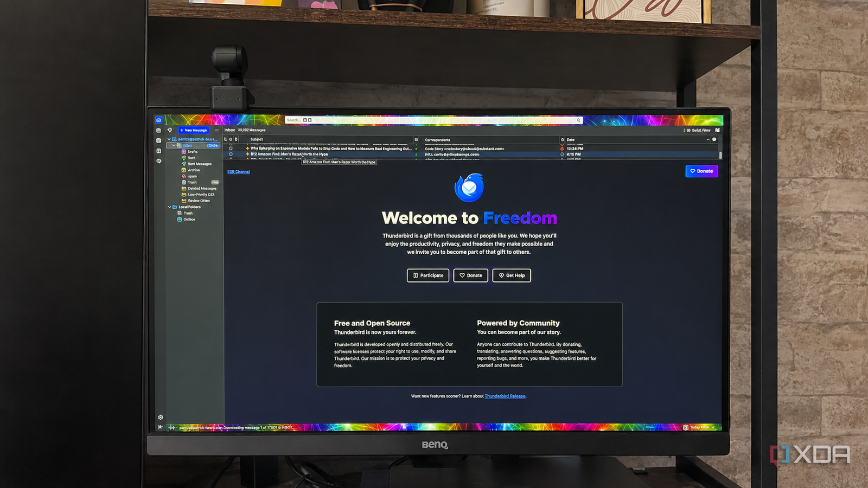Open the Deleted Messages folder

[x=202, y=189]
